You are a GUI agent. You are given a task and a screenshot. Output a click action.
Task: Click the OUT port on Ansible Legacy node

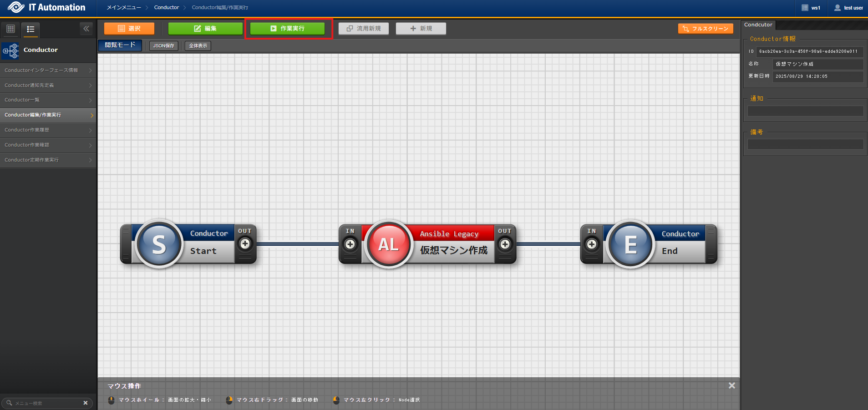click(505, 244)
